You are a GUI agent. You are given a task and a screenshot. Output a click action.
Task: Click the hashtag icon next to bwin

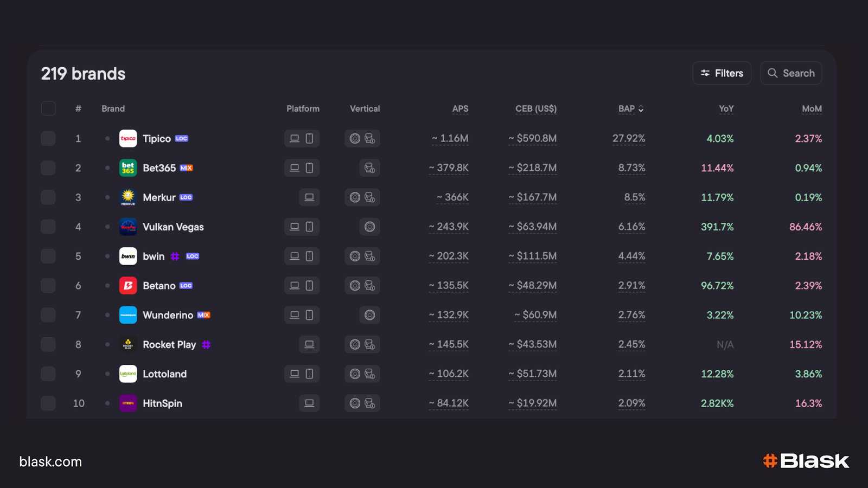[x=175, y=256]
